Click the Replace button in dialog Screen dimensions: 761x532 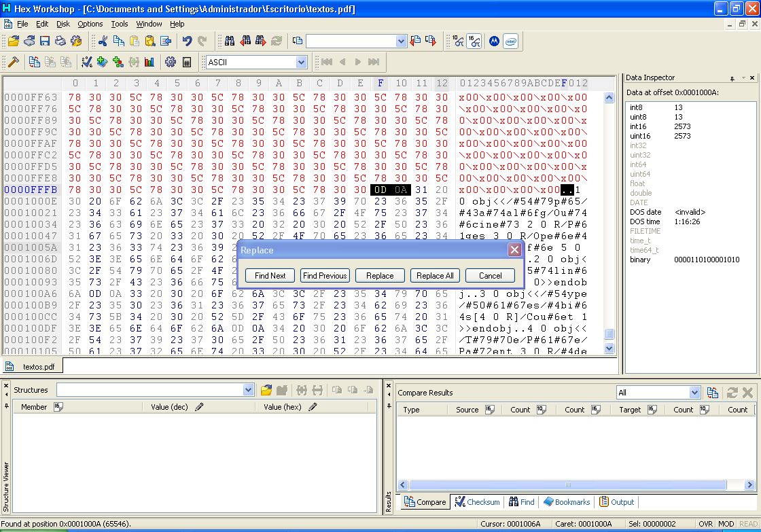(380, 276)
